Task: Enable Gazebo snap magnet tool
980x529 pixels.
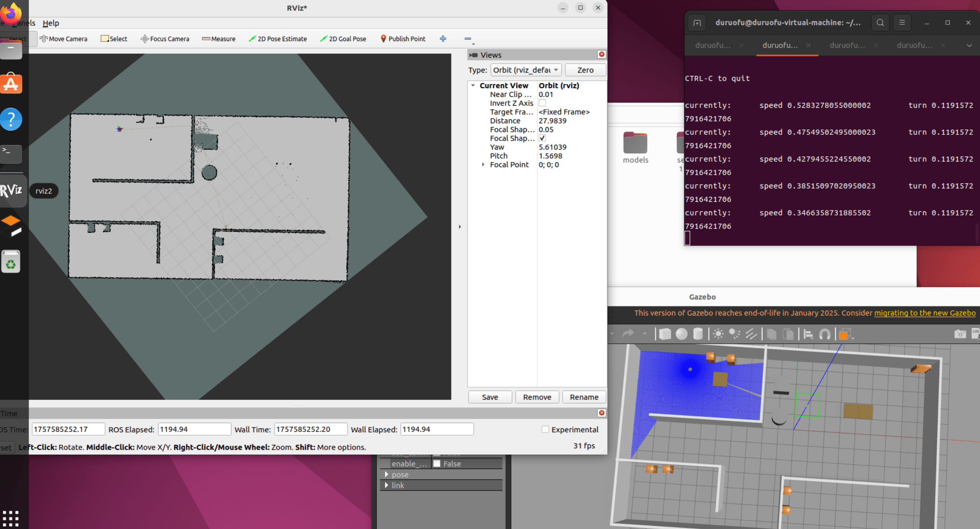Action: 824,334
